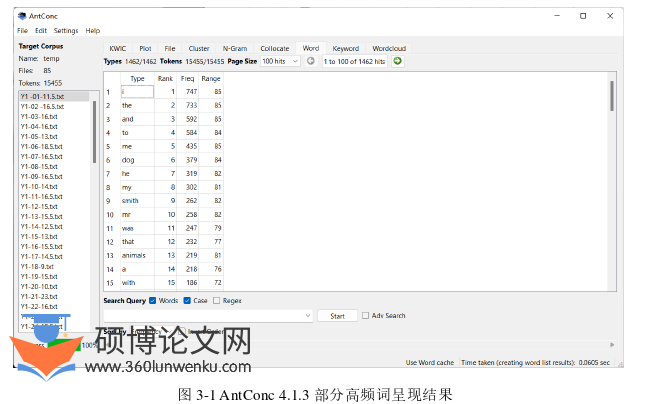The image size is (648, 404).
Task: Select file Y1-02 -16.5.txt in corpus list
Action: (x=42, y=107)
